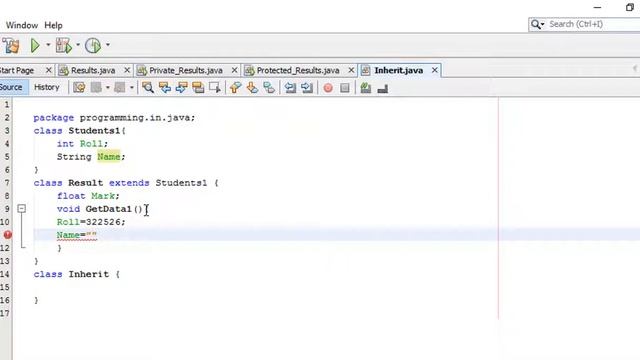Click the Next Bookmark icon
The width and height of the screenshot is (640, 360).
(x=252, y=88)
